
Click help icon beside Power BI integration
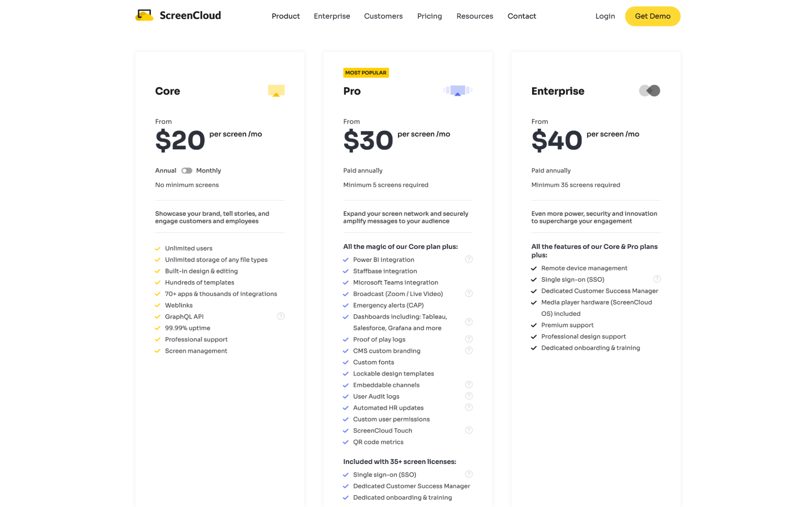(x=469, y=259)
